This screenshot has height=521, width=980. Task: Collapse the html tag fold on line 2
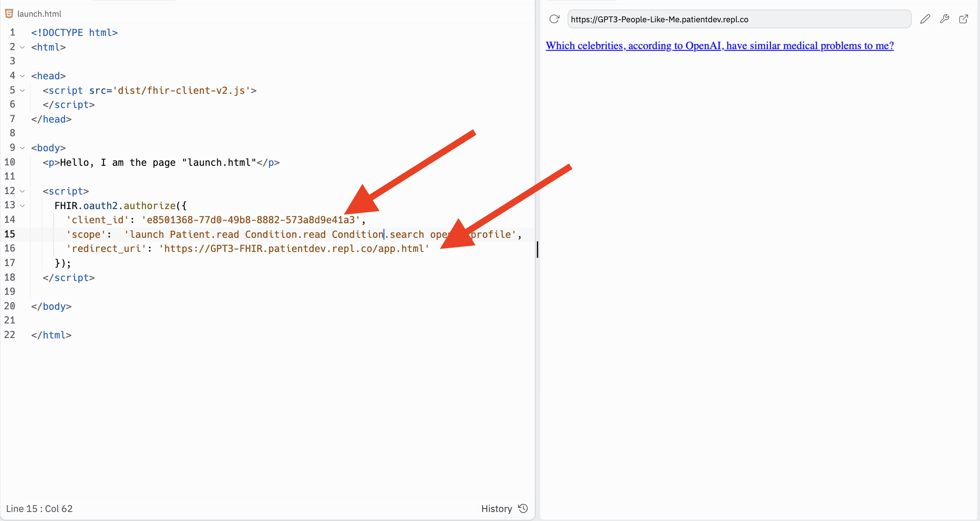coord(22,47)
